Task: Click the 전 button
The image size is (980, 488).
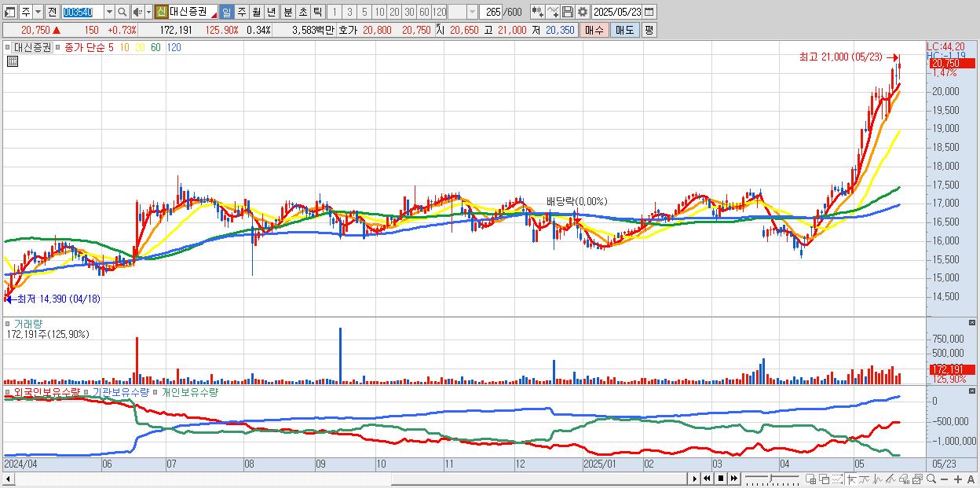Action: [x=52, y=12]
